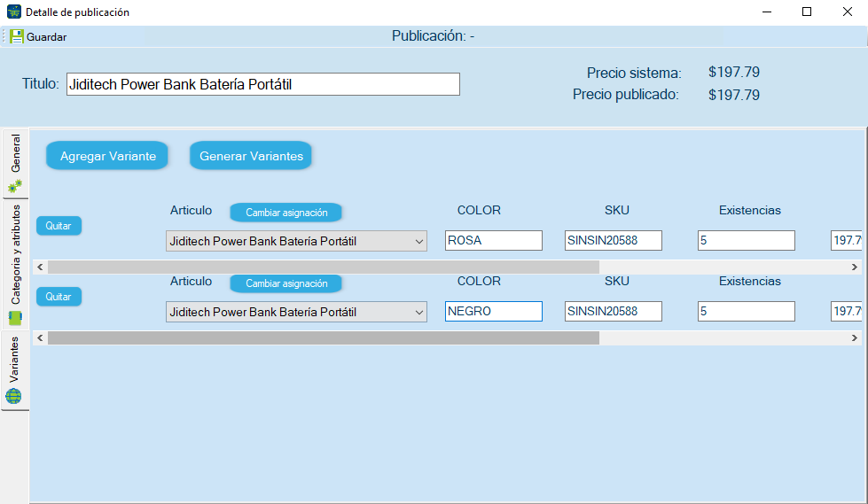The height and width of the screenshot is (504, 868).
Task: Remove the ROSA variant with Quitar
Action: (x=59, y=226)
